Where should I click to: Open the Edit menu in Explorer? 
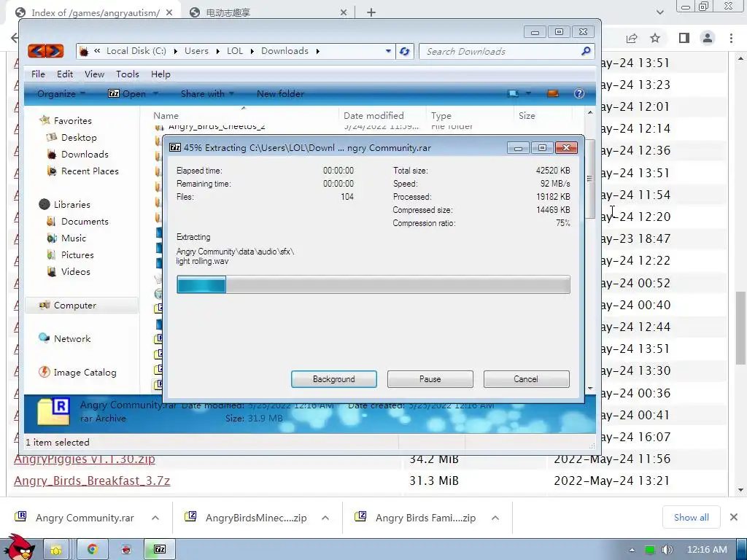(x=65, y=74)
